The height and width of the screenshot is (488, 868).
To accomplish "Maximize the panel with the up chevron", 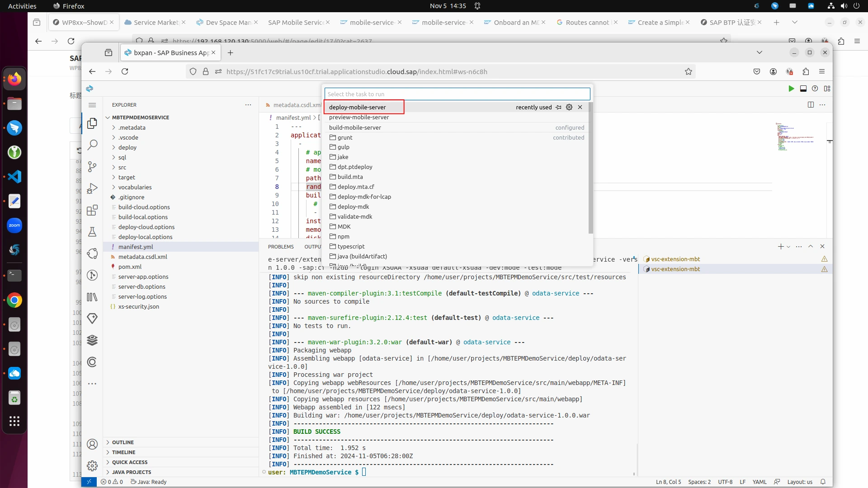I will (x=811, y=246).
